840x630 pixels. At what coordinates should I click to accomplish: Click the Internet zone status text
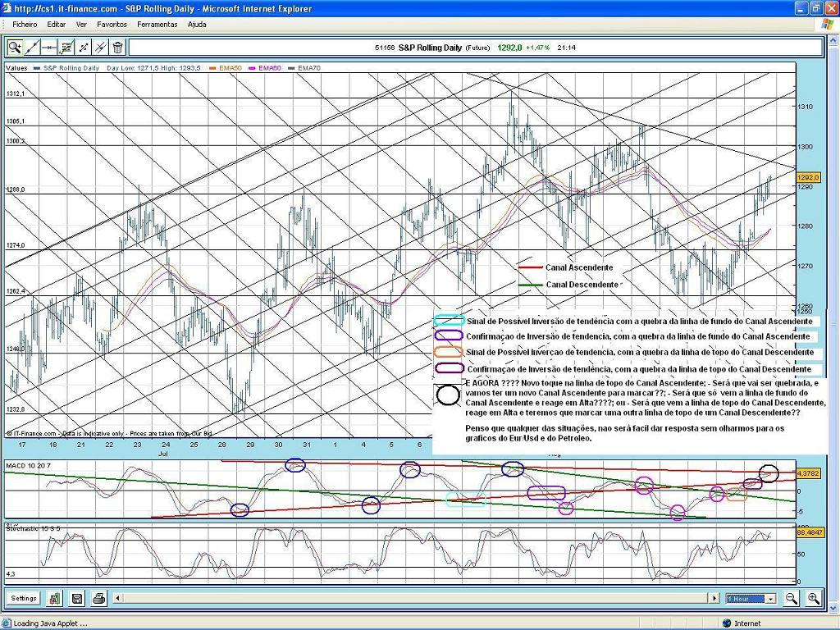click(x=746, y=623)
